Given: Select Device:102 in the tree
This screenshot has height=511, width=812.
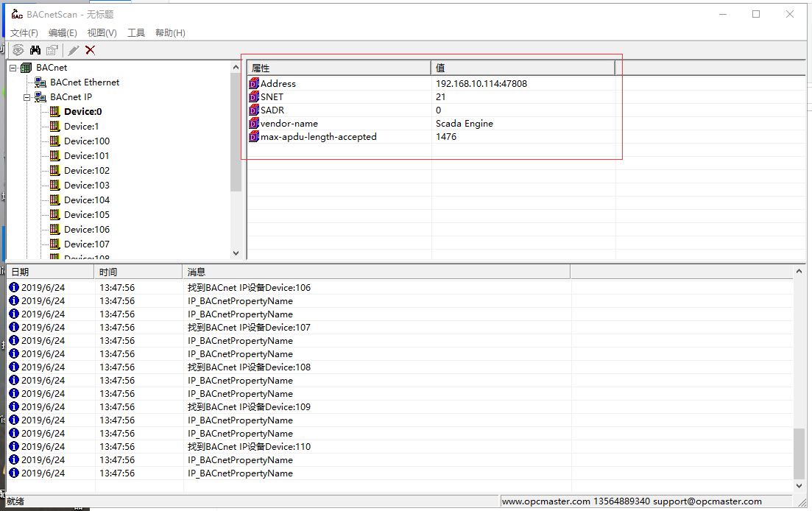Looking at the screenshot, I should coord(86,170).
